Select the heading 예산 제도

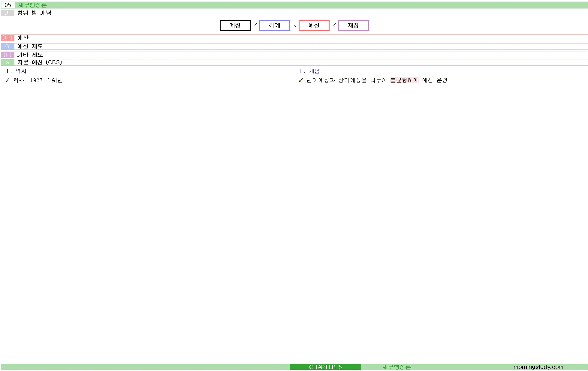tap(30, 46)
